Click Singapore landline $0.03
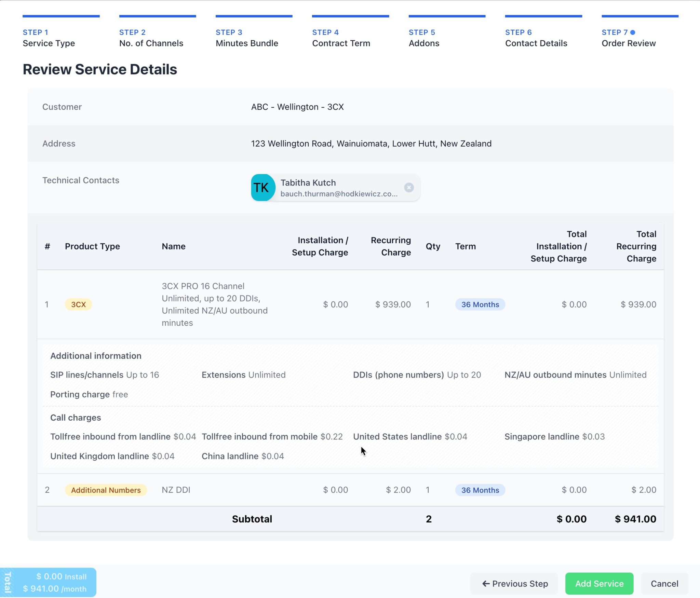700x598 pixels. click(x=555, y=437)
